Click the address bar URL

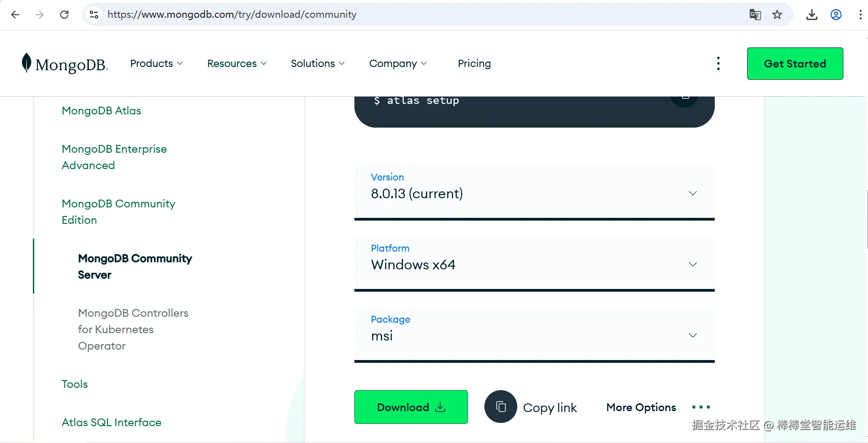tap(232, 15)
